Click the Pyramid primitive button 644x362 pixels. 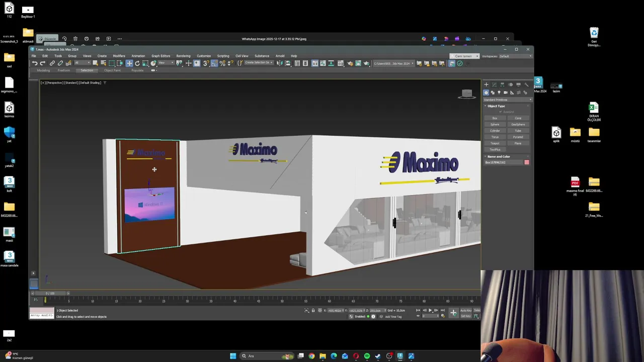pyautogui.click(x=518, y=137)
